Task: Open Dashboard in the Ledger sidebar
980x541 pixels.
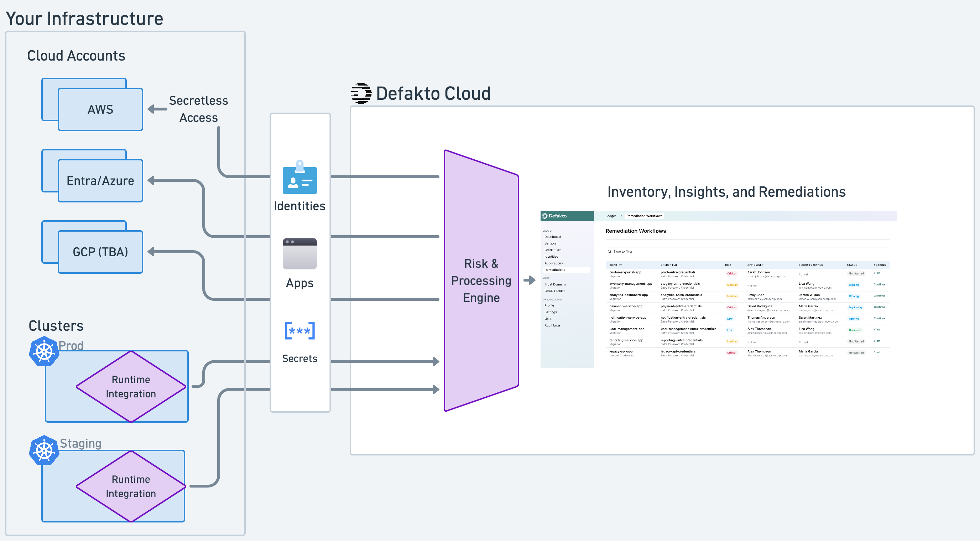Action: [552, 237]
